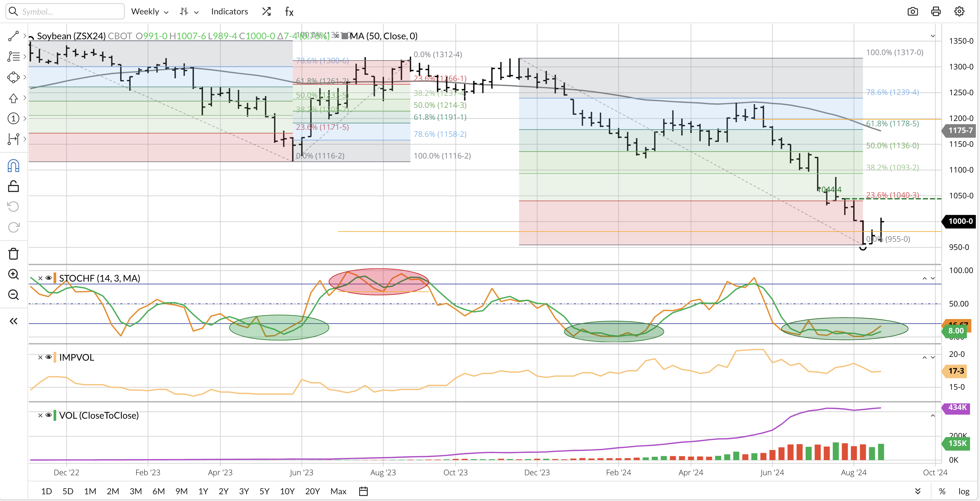Click the zoom in magnifier icon

pos(13,274)
